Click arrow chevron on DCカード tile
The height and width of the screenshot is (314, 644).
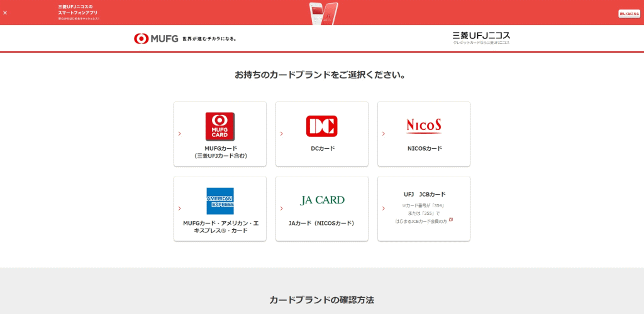point(281,134)
